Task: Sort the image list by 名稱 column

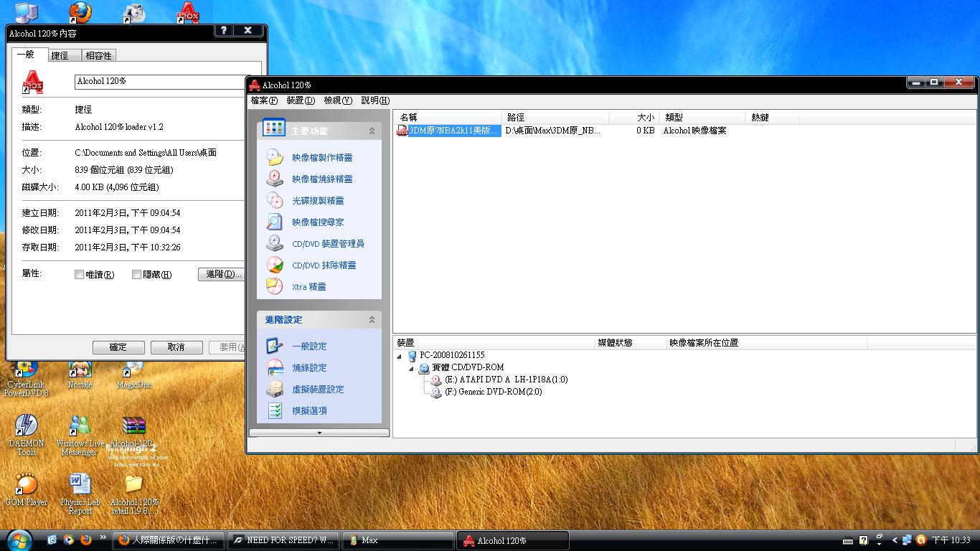Action: tap(448, 117)
